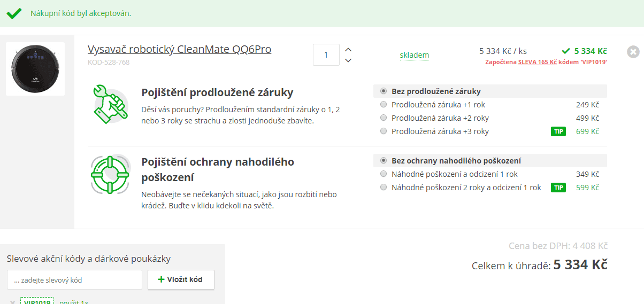Click the 'Pojištění ochrany nahodilého poškození' heading
Viewport: 644px width, 304px height.
click(218, 169)
